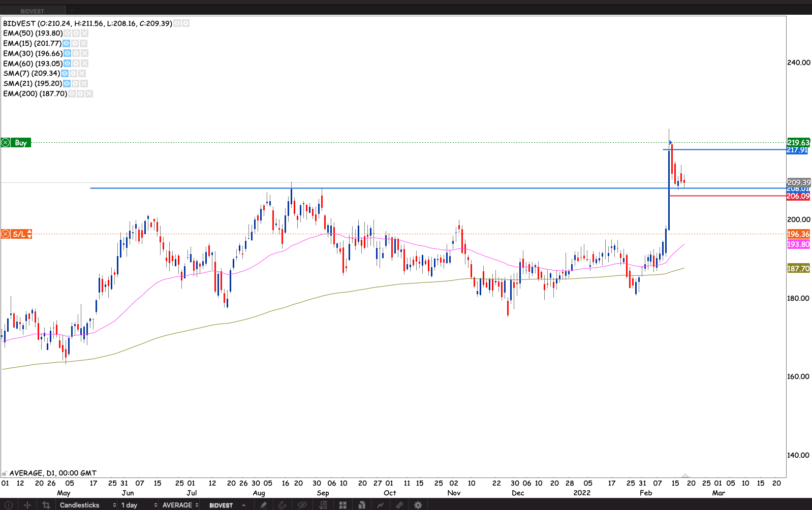The width and height of the screenshot is (812, 510).
Task: Hide the SMA(21) indicator with eye icon
Action: point(67,83)
